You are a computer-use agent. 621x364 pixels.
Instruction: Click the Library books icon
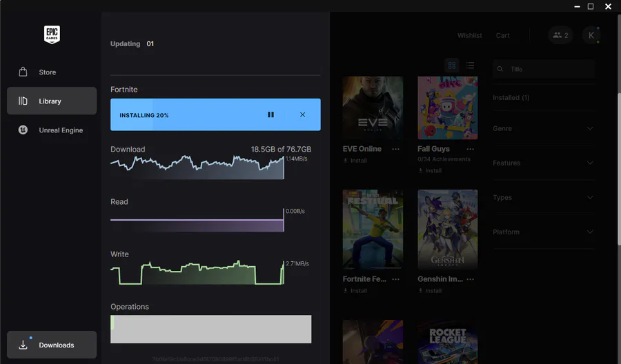tap(23, 101)
